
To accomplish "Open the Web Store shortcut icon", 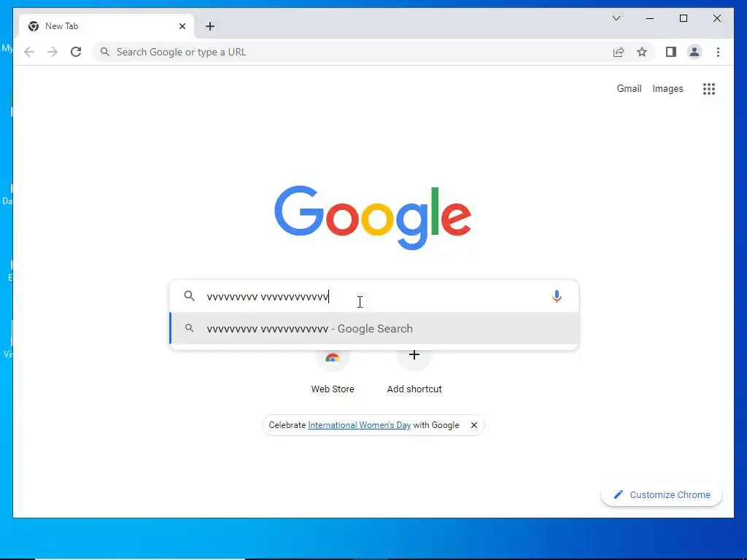I will tap(333, 357).
